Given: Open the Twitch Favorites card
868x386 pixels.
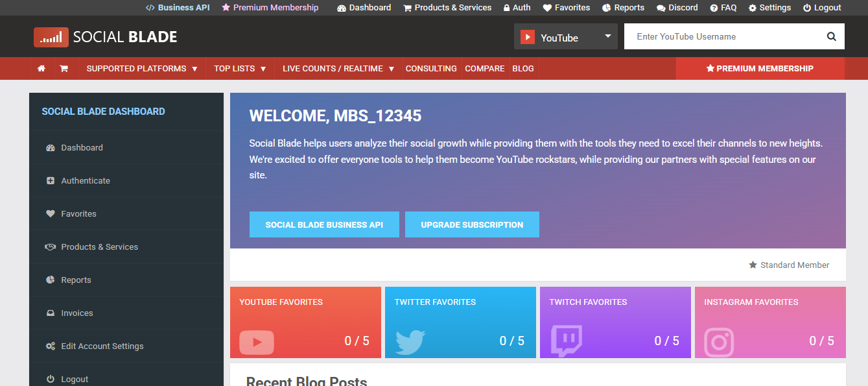Looking at the screenshot, I should [615, 322].
